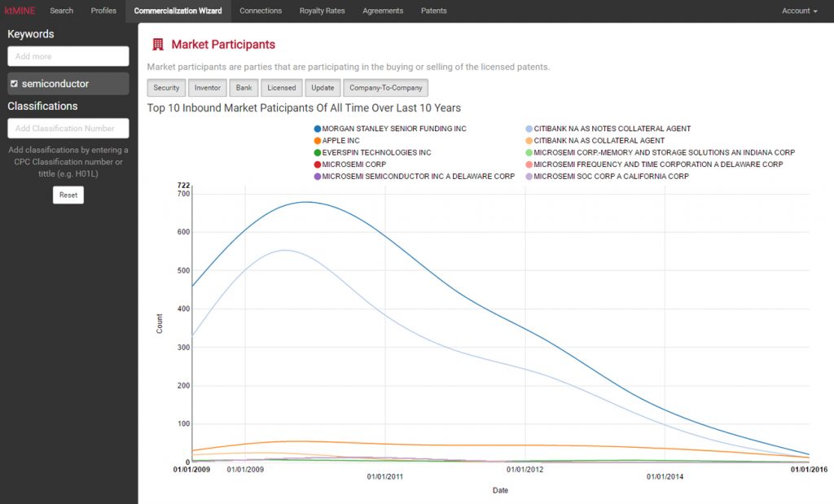The height and width of the screenshot is (504, 834).
Task: Click Citibank NA As Notes Collateral legend dot
Action: pos(529,129)
